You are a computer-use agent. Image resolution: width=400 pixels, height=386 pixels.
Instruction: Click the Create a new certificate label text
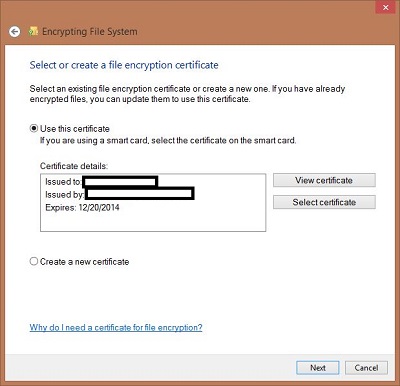point(85,262)
